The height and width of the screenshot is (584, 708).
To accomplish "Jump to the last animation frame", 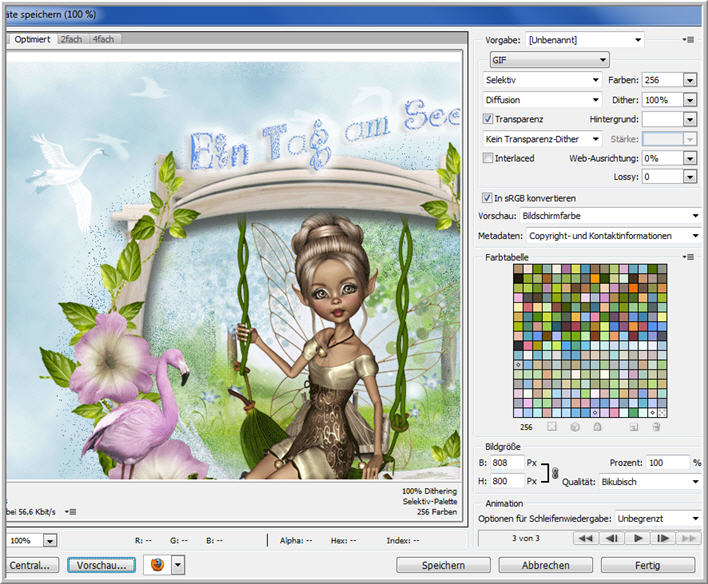I will [x=689, y=538].
